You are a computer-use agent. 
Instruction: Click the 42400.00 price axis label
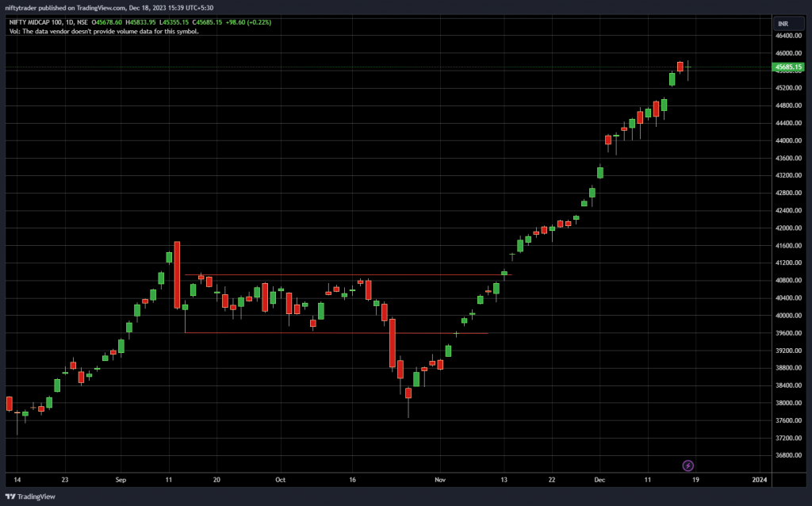(789, 211)
